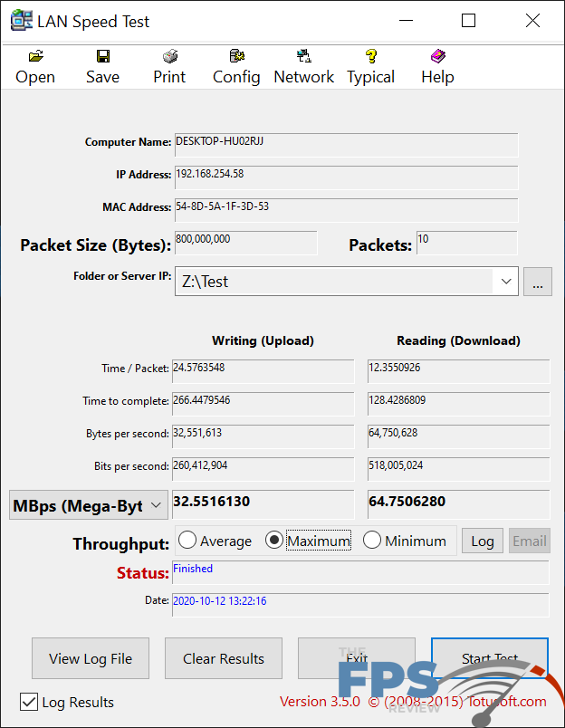Screen dimensions: 565x728
Task: Click the Finished status text
Action: pyautogui.click(x=193, y=569)
